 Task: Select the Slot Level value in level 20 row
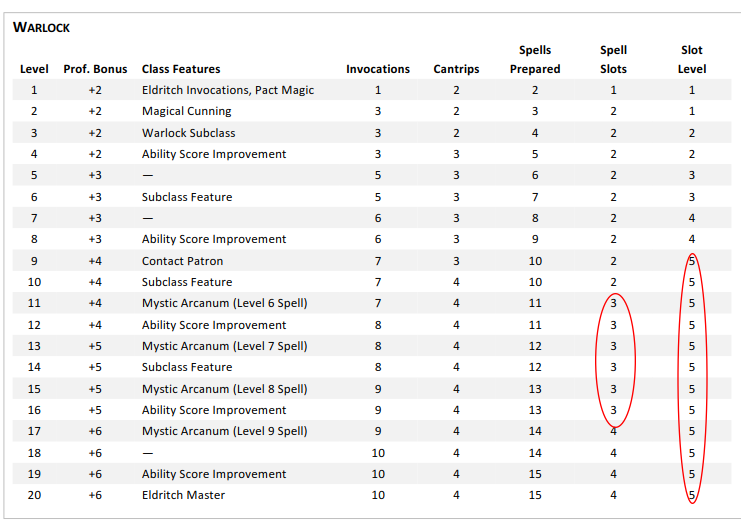(692, 495)
